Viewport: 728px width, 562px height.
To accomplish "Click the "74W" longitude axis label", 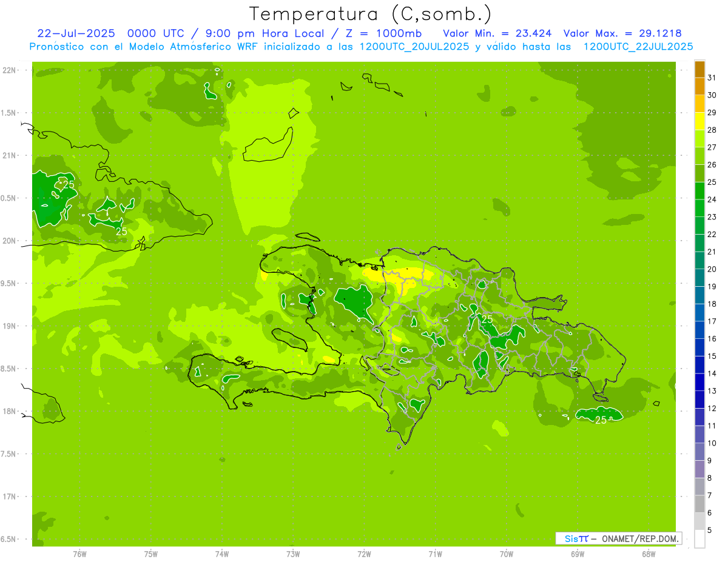I will pos(222,554).
